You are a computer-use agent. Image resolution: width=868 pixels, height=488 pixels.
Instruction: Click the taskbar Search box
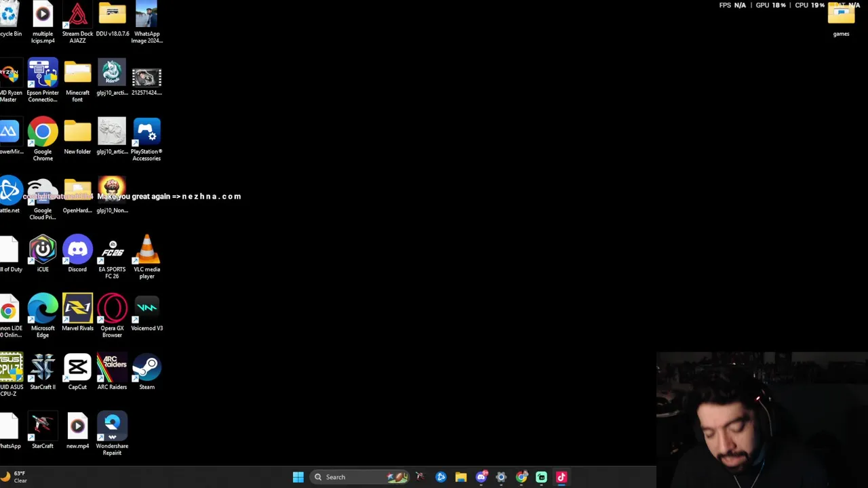(360, 477)
